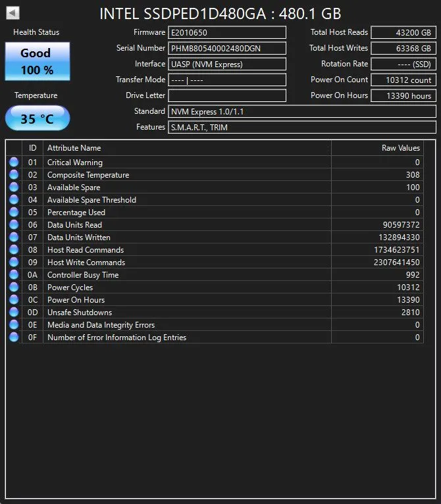The height and width of the screenshot is (504, 441).
Task: Click Total Host Reads value 43200 GB
Action: [403, 32]
